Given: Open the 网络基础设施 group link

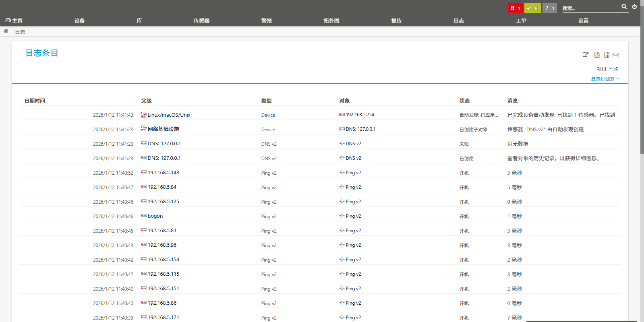Looking at the screenshot, I should 163,129.
